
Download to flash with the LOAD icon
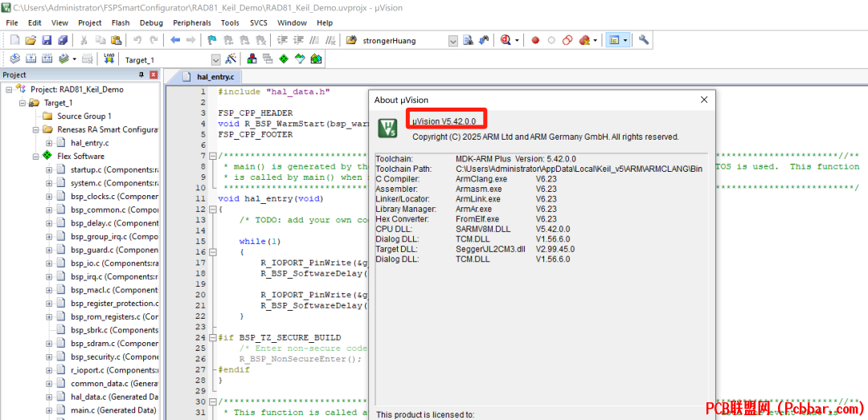click(109, 59)
